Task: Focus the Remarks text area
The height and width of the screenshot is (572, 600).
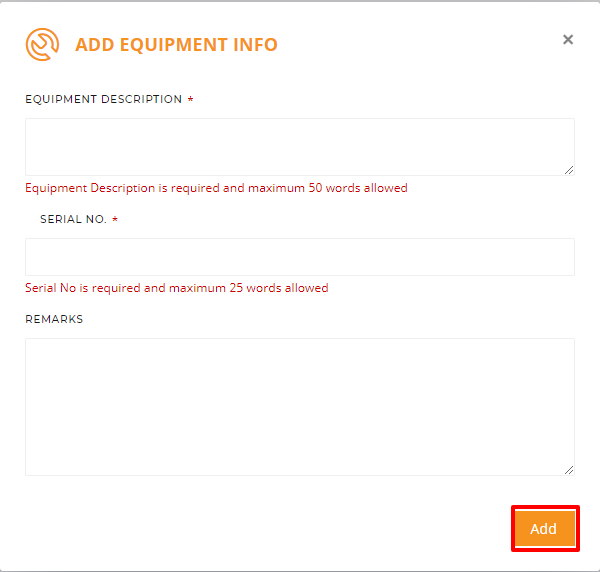Action: coord(300,407)
